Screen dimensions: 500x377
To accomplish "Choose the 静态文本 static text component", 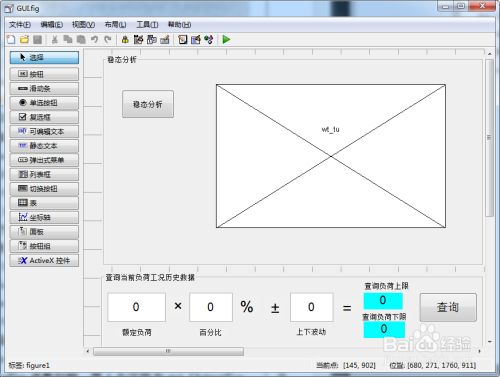I will (x=44, y=146).
